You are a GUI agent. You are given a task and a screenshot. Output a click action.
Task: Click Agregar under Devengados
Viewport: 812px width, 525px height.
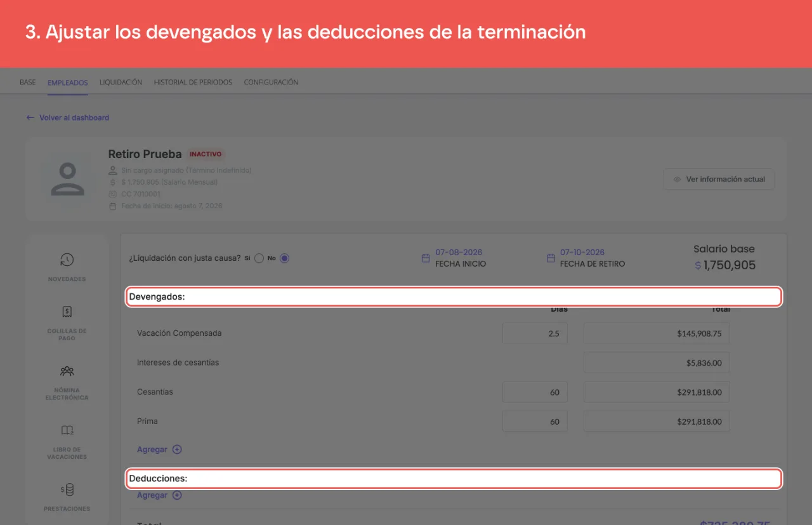tap(152, 449)
